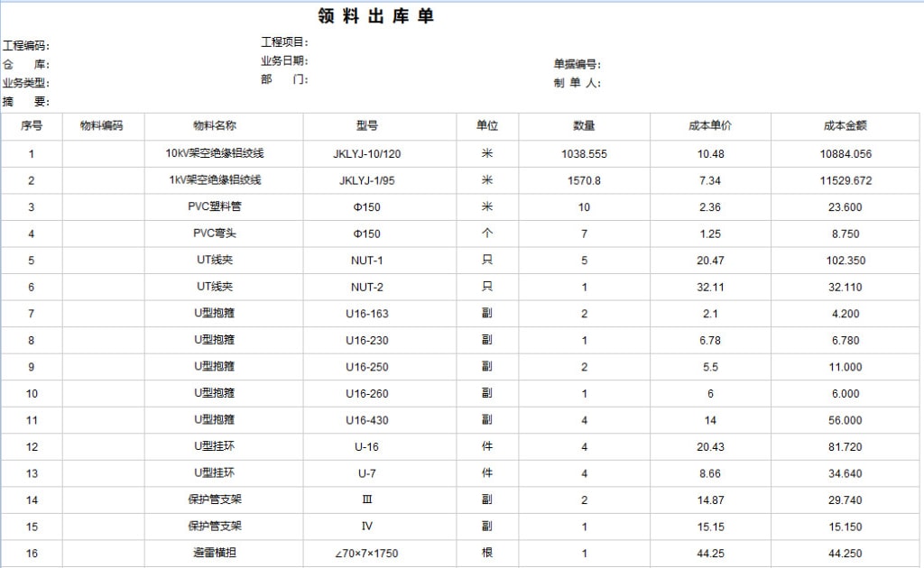Screen dimensions: 924x568
Task: Select amount cell 15.150
Action: (x=845, y=527)
